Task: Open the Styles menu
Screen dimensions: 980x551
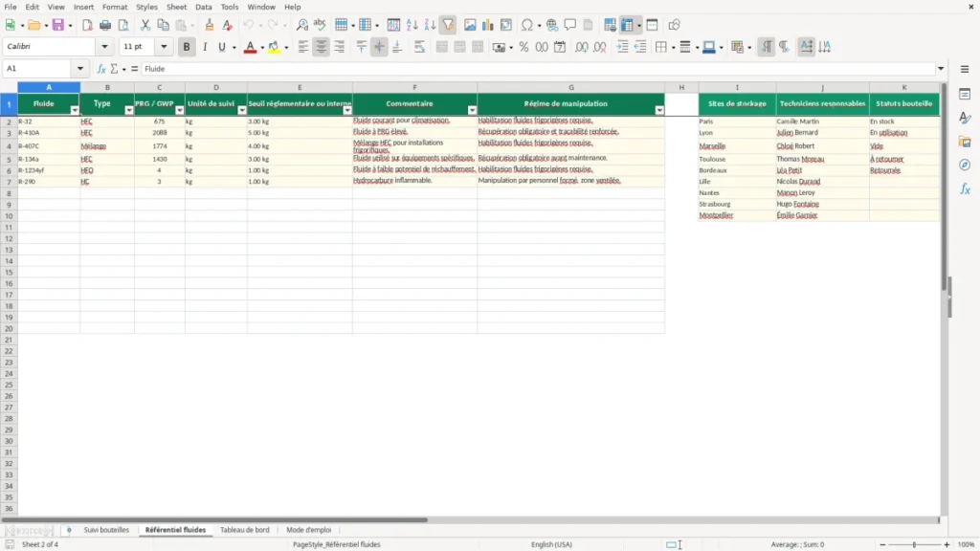Action: click(146, 7)
